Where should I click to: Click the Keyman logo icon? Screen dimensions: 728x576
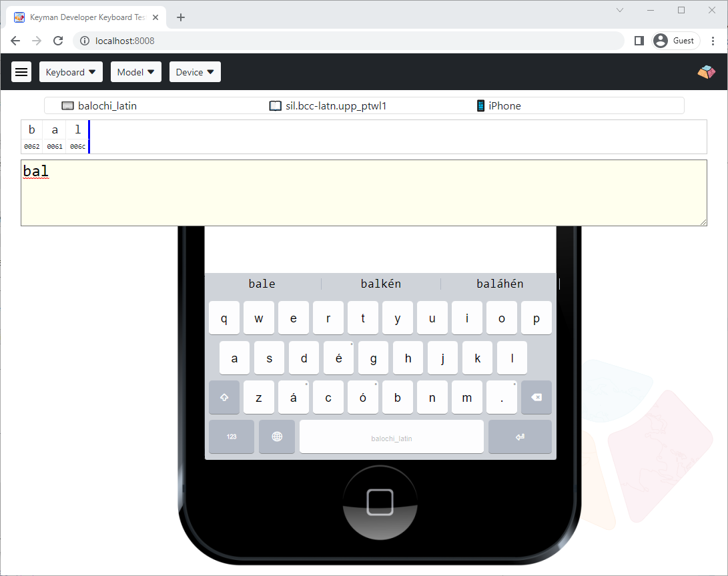point(706,72)
